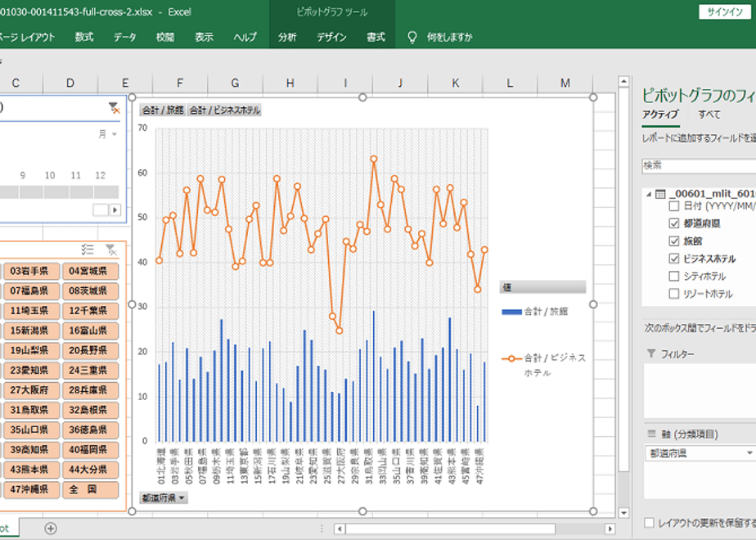Enable レイアウトの更新を保留する checkbox
Screen dimensions: 756x540
click(x=649, y=523)
